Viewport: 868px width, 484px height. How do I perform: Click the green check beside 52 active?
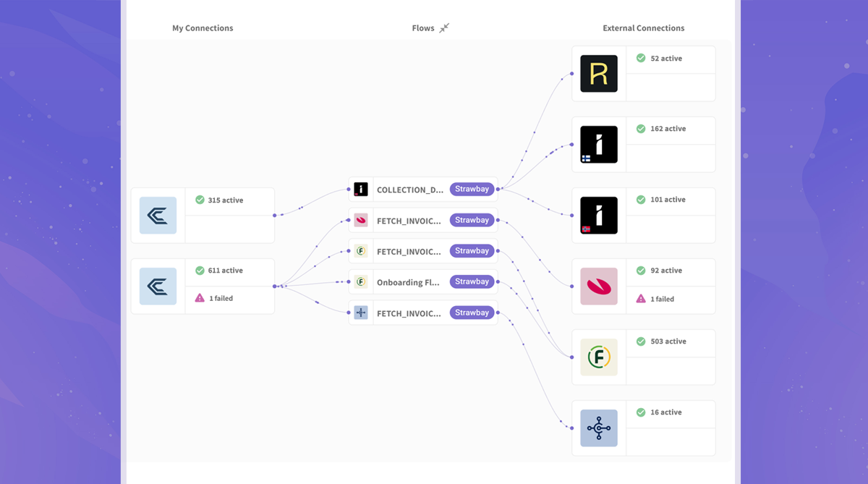(641, 59)
